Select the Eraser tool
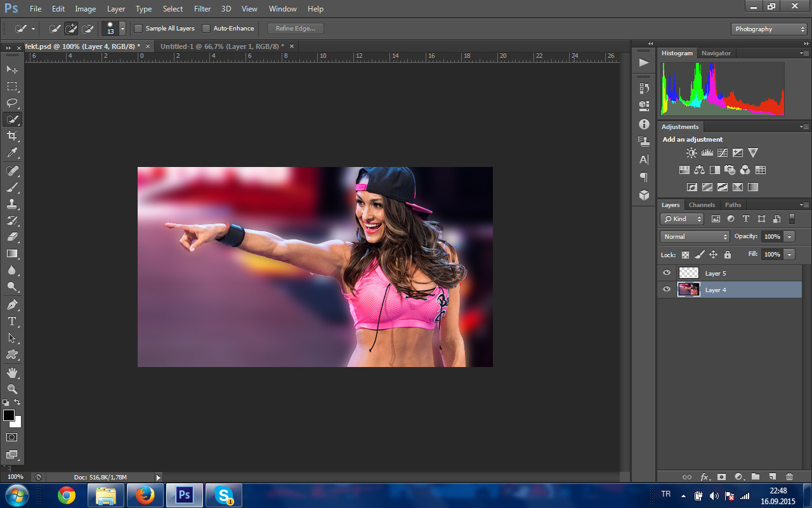812x508 pixels. (12, 237)
